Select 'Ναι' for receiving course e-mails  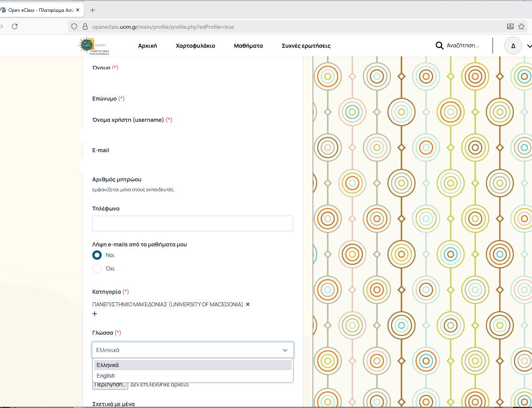click(97, 255)
